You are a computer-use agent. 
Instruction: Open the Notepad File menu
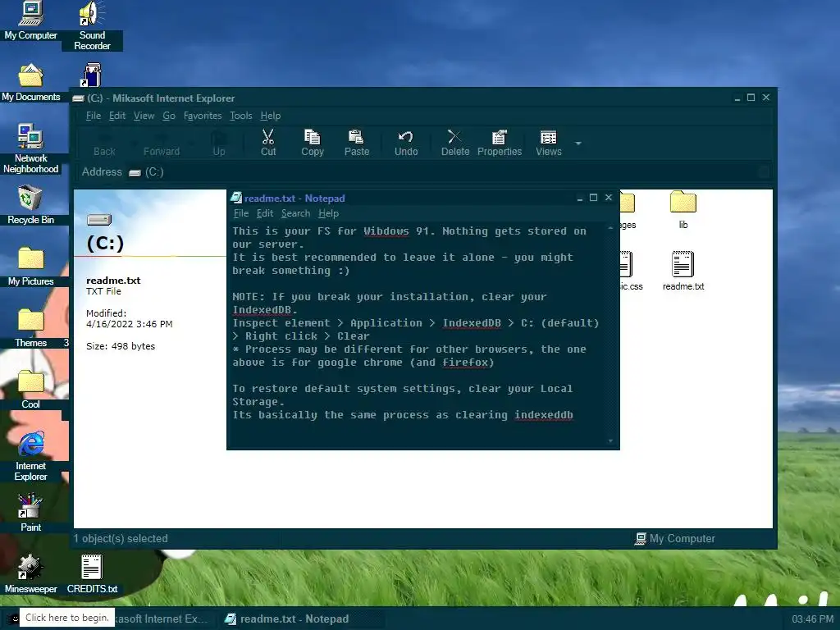coord(241,213)
